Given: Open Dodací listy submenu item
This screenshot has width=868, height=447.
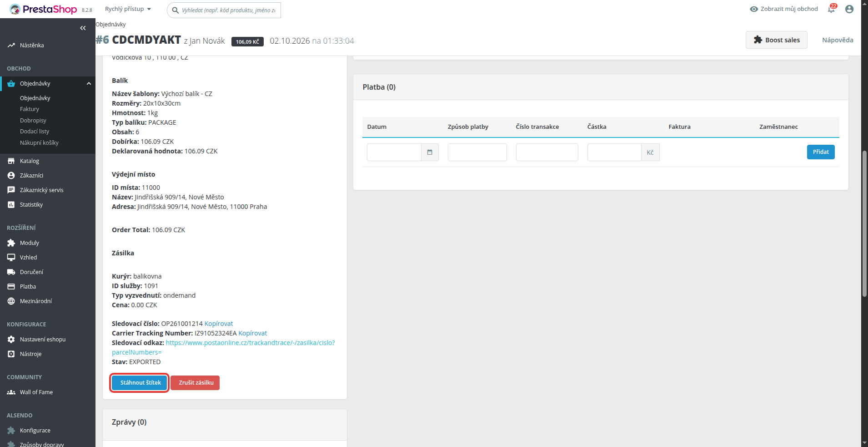Looking at the screenshot, I should pos(35,132).
